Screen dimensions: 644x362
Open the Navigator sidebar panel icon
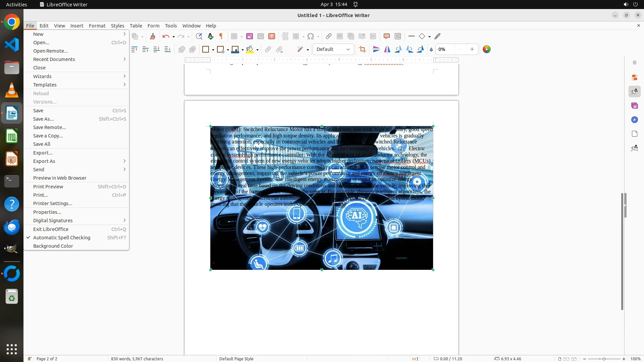pyautogui.click(x=634, y=120)
